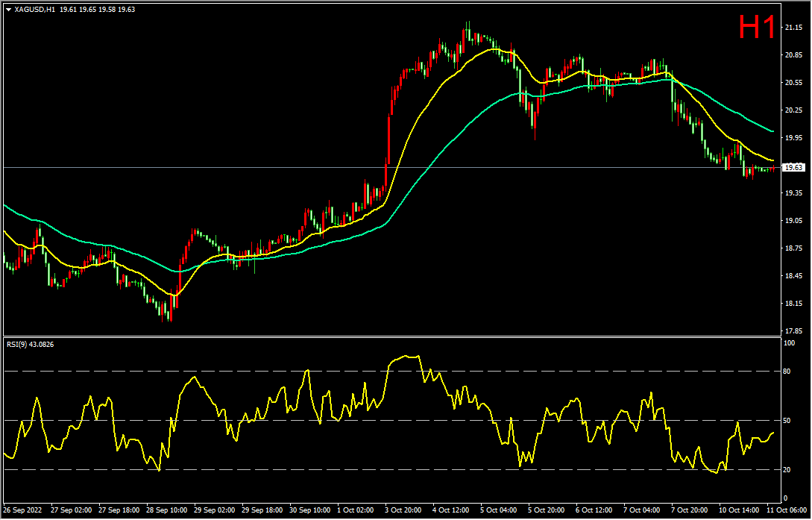Click the 19.05 price axis label
This screenshot has height=520, width=812.
click(794, 221)
